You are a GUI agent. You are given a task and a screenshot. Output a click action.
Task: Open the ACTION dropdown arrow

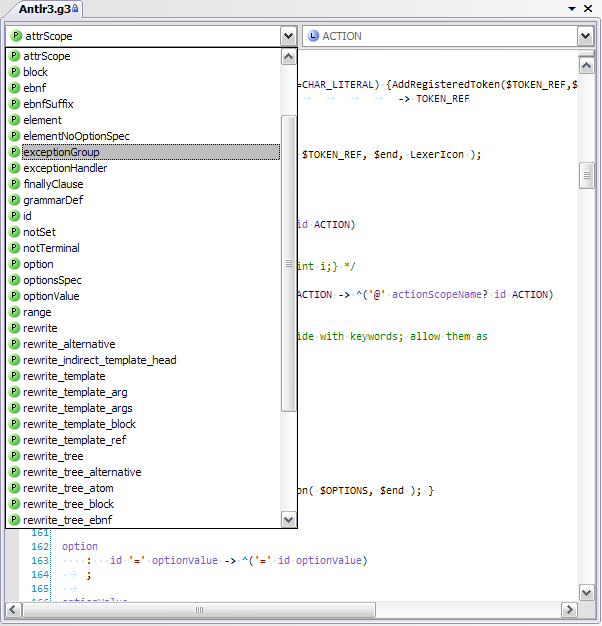pyautogui.click(x=585, y=36)
